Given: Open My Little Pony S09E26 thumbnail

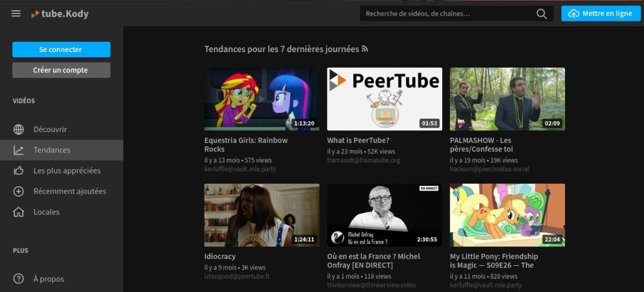Looking at the screenshot, I should point(507,215).
